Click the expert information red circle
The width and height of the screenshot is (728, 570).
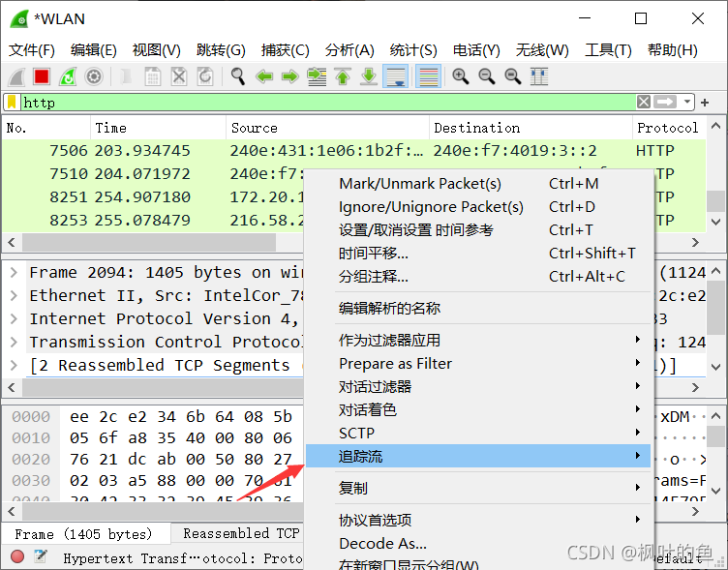(17, 556)
